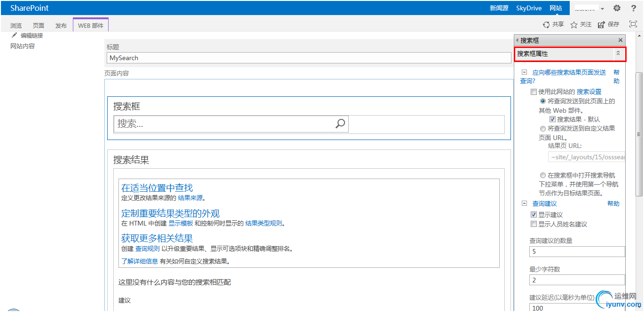Click the 最少字符数 field
This screenshot has width=644, height=312.
coord(577,280)
